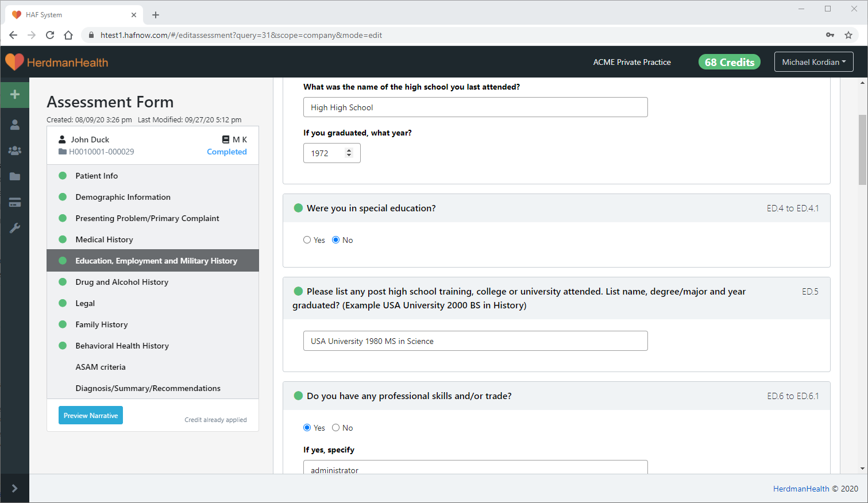Image resolution: width=868 pixels, height=503 pixels.
Task: Click the vertical page scrollbar thumb
Action: tap(862, 149)
